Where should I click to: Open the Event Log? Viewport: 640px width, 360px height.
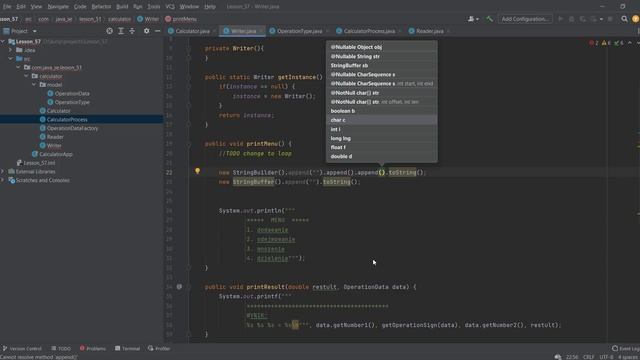pyautogui.click(x=625, y=349)
